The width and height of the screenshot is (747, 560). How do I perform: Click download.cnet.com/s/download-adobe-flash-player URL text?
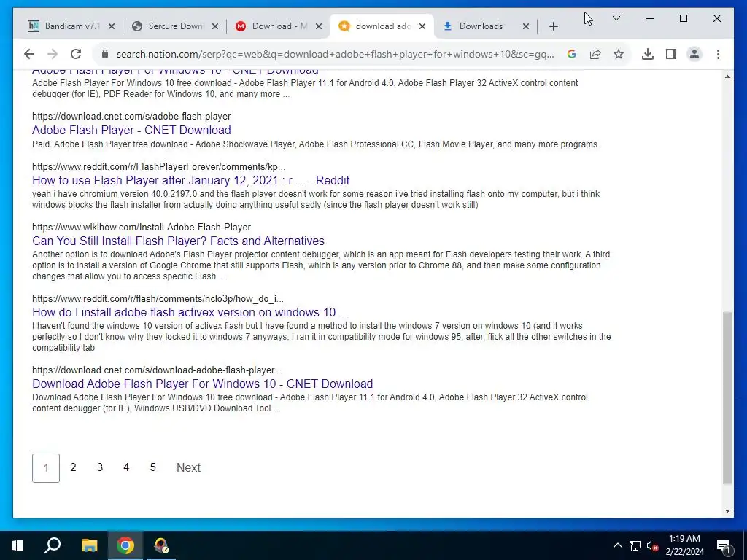point(157,370)
